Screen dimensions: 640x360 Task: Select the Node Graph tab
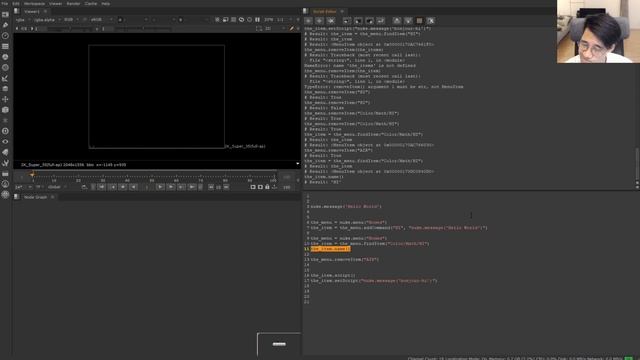(36, 197)
